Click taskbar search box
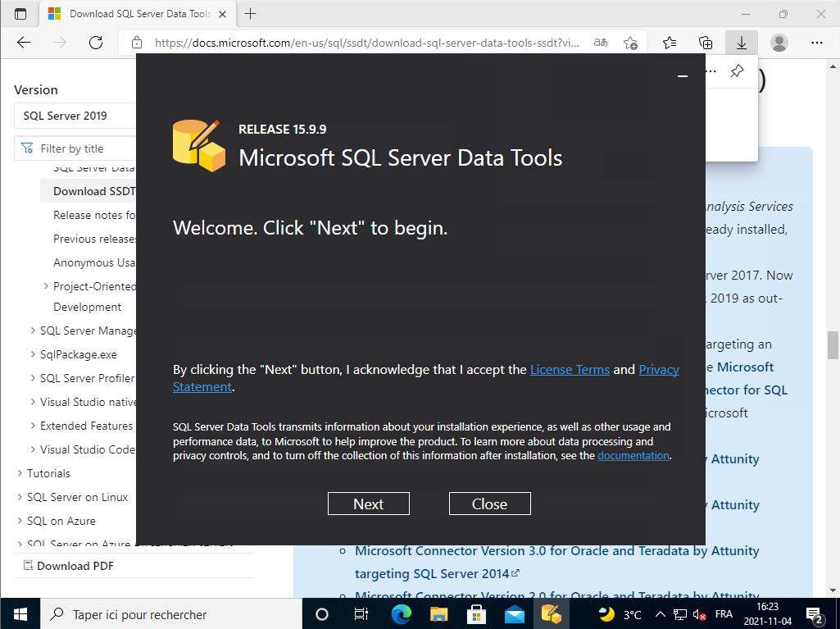This screenshot has width=840, height=629. [x=171, y=614]
